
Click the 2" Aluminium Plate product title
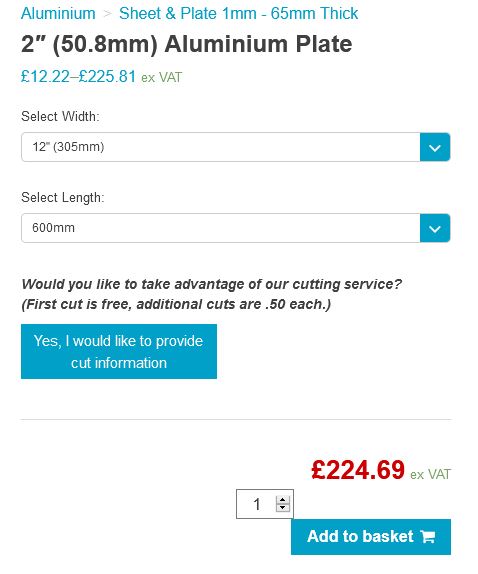point(187,44)
